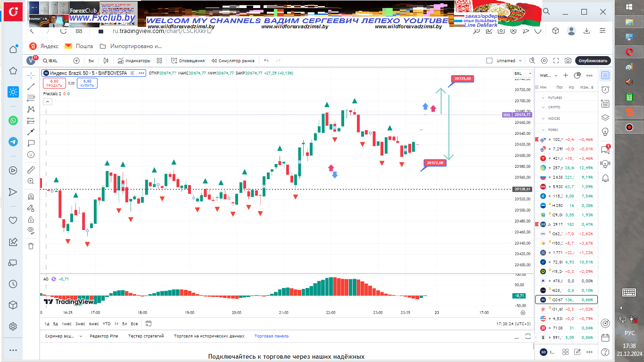Start the Симулятор рынка replay
644x362 pixels.
pyautogui.click(x=233, y=61)
